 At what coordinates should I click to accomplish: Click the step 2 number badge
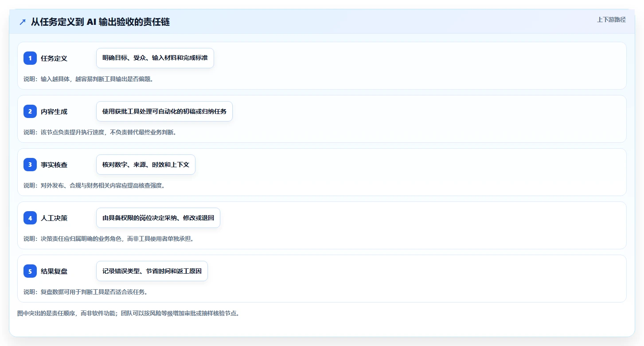click(x=30, y=111)
